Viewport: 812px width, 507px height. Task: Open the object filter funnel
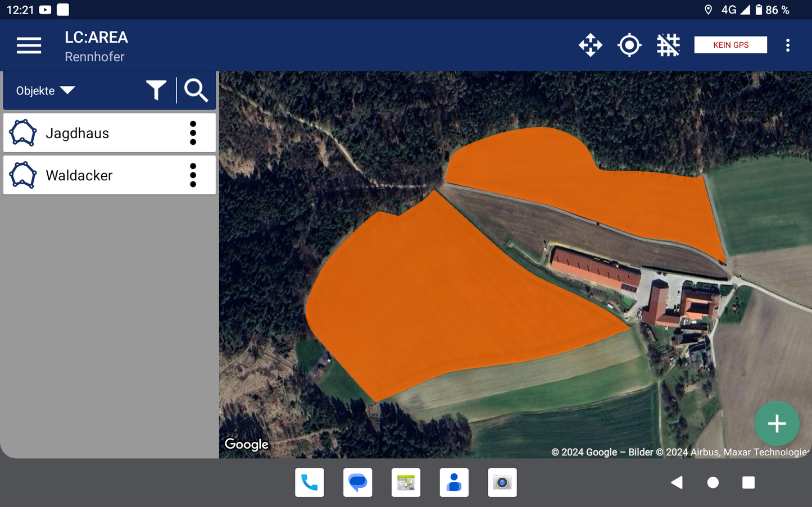[156, 90]
